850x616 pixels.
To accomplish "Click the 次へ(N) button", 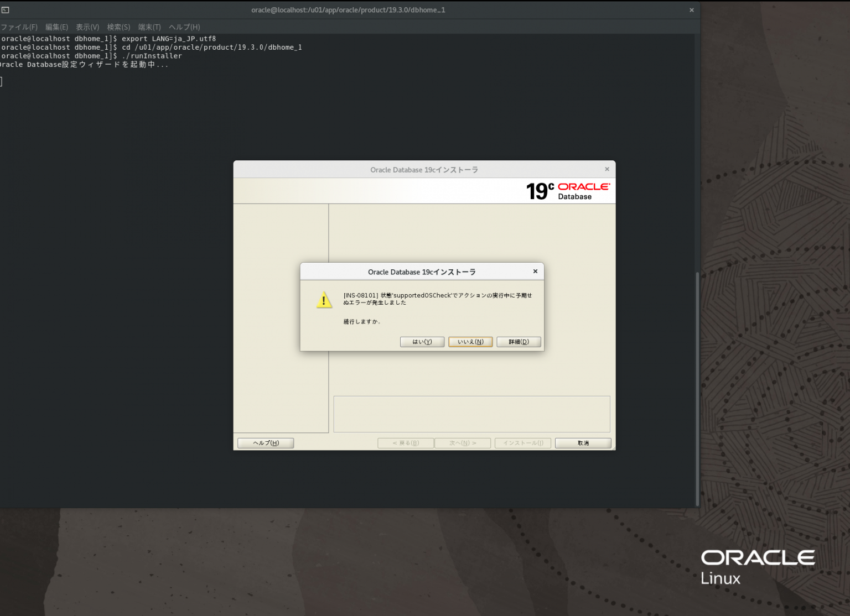I will point(462,443).
